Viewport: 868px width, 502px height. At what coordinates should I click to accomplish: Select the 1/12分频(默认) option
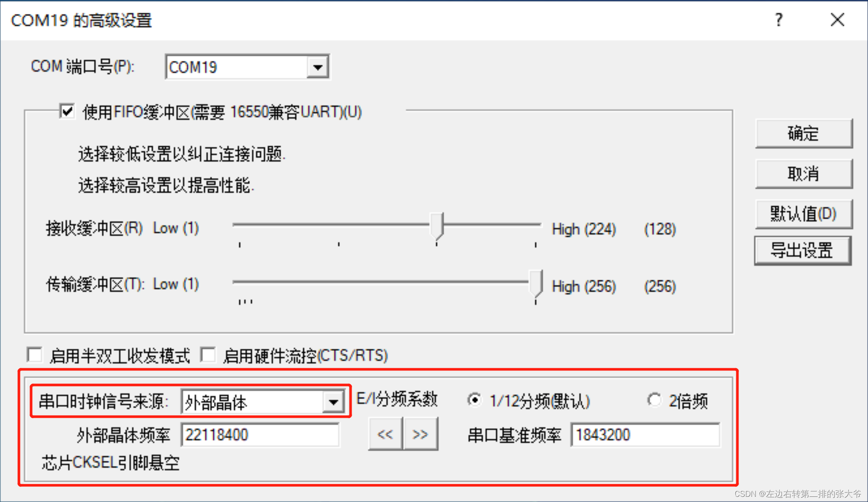pos(474,400)
